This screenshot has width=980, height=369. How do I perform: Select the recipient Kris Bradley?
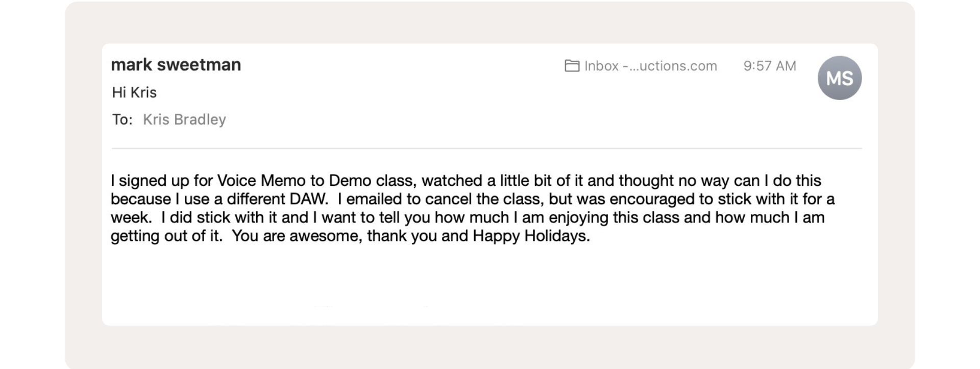point(184,119)
